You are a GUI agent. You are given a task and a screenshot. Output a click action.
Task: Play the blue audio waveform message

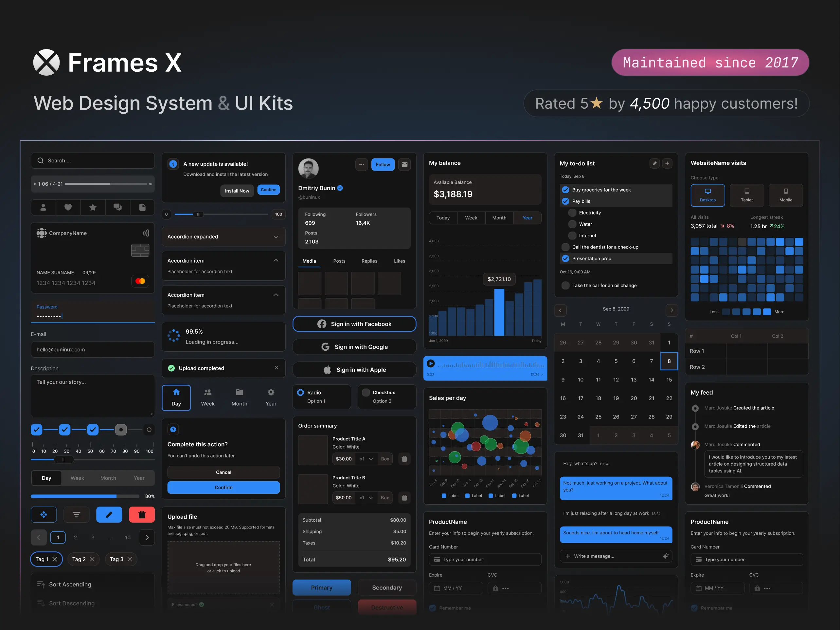coord(431,364)
